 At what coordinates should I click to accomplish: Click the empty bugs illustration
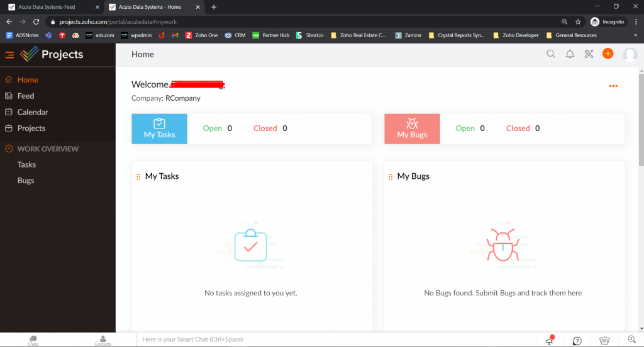[502, 246]
